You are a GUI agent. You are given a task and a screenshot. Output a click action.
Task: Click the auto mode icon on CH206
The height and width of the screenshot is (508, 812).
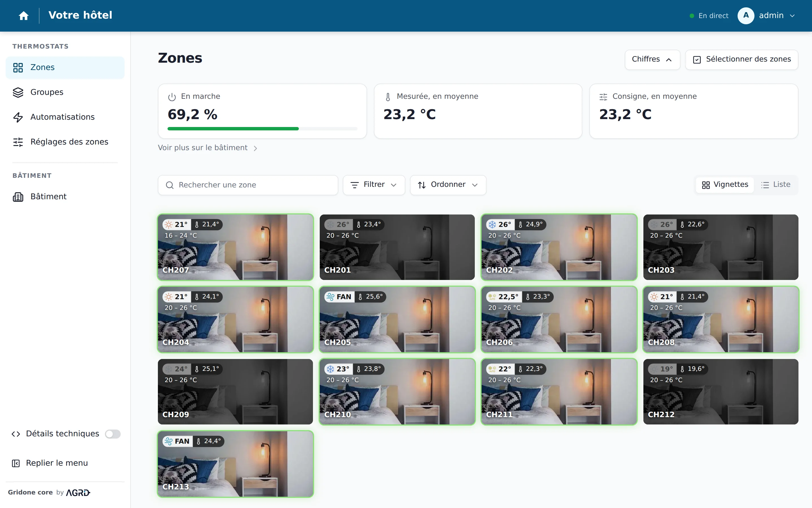(x=492, y=297)
